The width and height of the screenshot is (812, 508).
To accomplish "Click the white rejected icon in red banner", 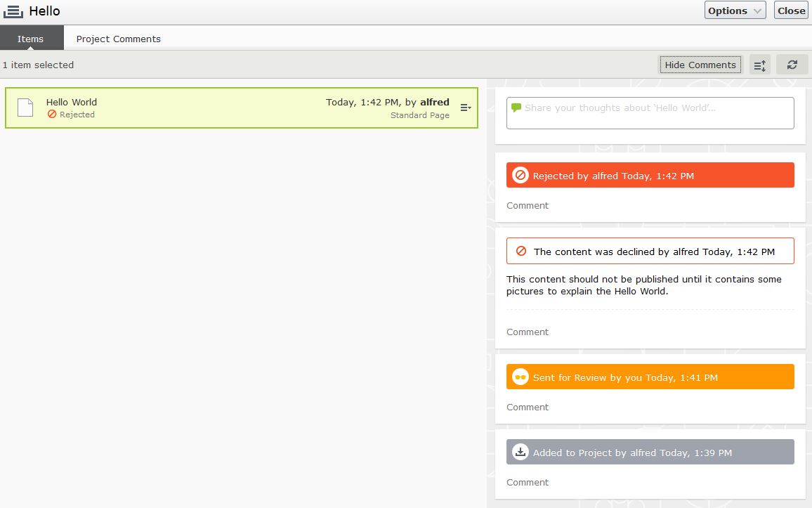I will tap(520, 176).
